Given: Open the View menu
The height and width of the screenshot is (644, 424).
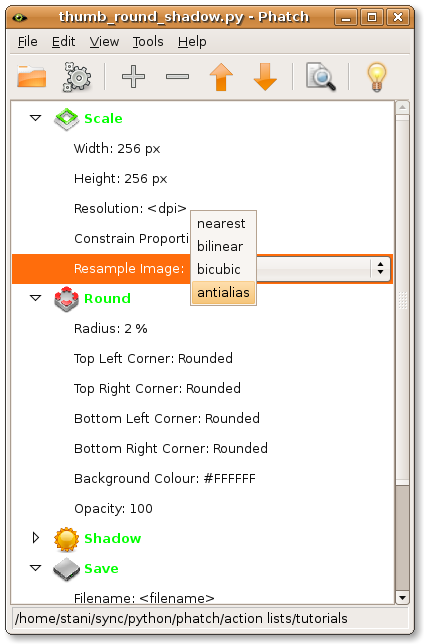Looking at the screenshot, I should 104,42.
